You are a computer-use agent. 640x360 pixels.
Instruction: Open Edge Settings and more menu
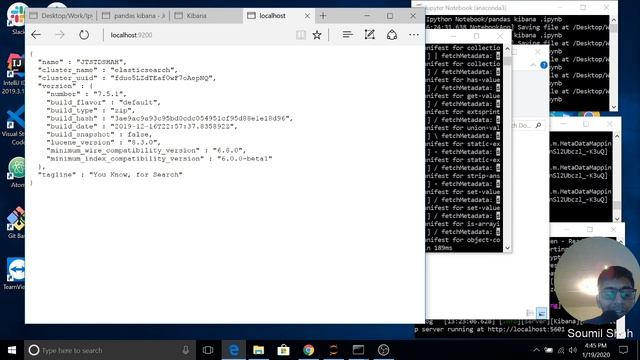(x=414, y=35)
